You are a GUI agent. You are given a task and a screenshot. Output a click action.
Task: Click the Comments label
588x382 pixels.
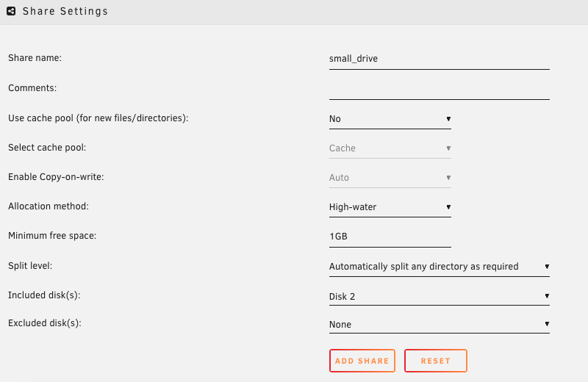point(32,87)
